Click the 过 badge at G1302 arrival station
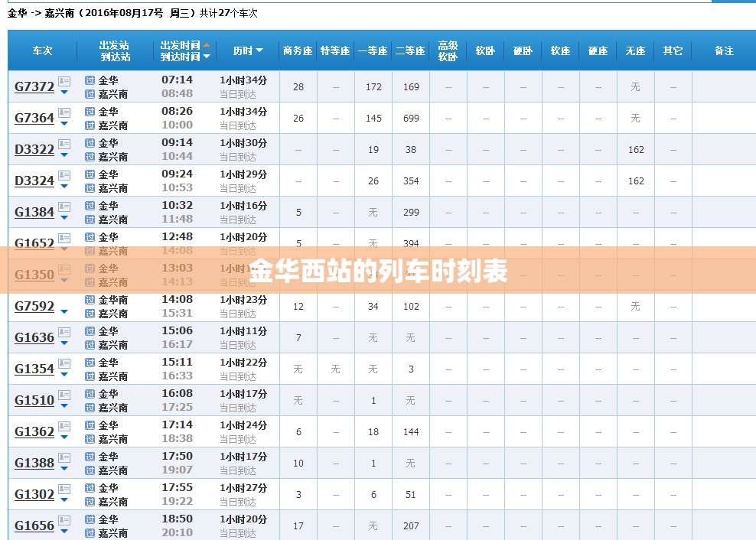This screenshot has width=756, height=540. (x=90, y=501)
